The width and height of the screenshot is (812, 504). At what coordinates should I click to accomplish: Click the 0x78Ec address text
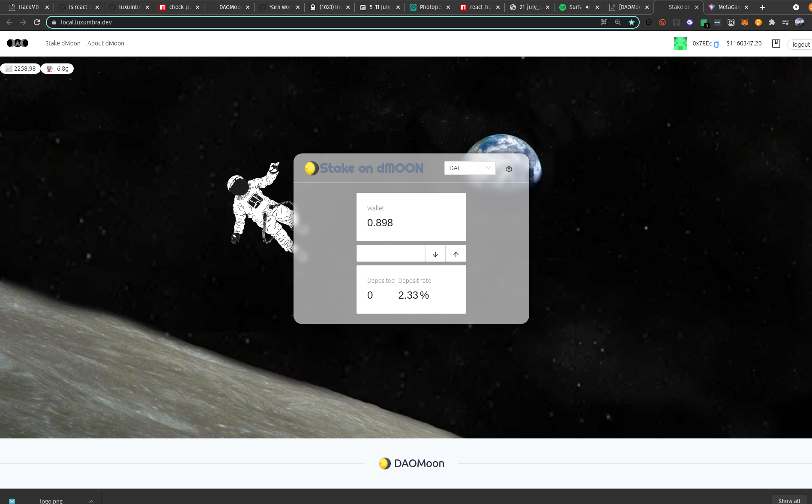702,43
